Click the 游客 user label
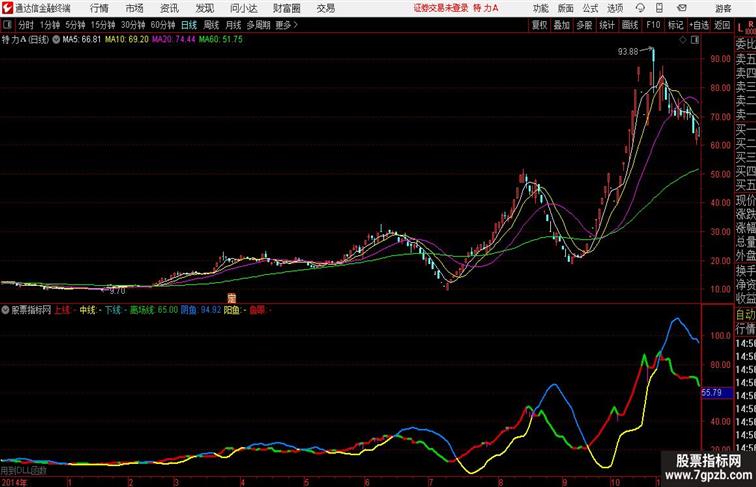The height and width of the screenshot is (487, 756). point(723,8)
